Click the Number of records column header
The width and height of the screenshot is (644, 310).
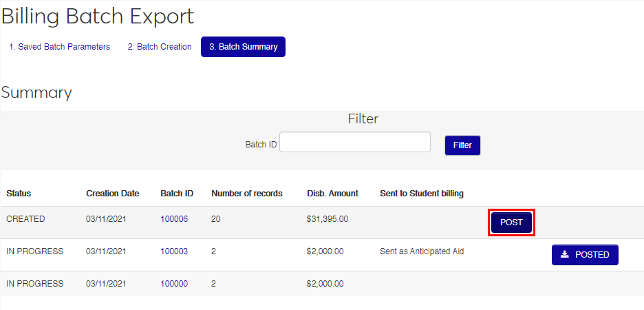tap(246, 194)
